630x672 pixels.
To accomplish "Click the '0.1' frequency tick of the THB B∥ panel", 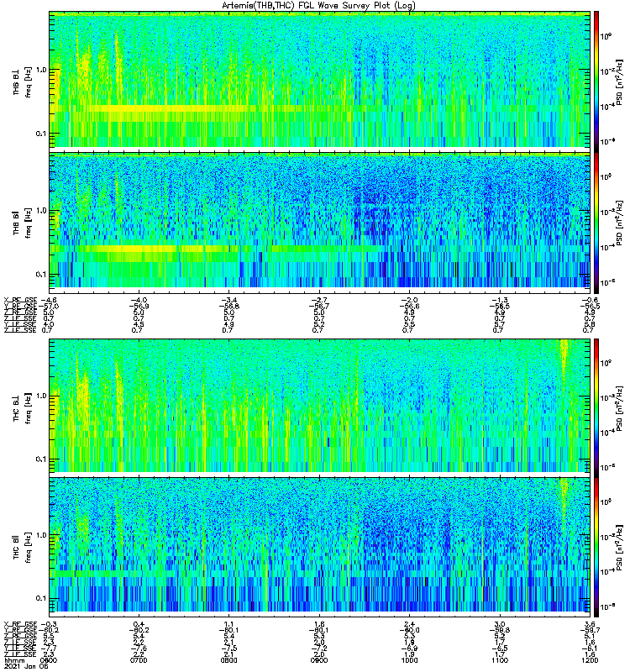I will click(40, 275).
